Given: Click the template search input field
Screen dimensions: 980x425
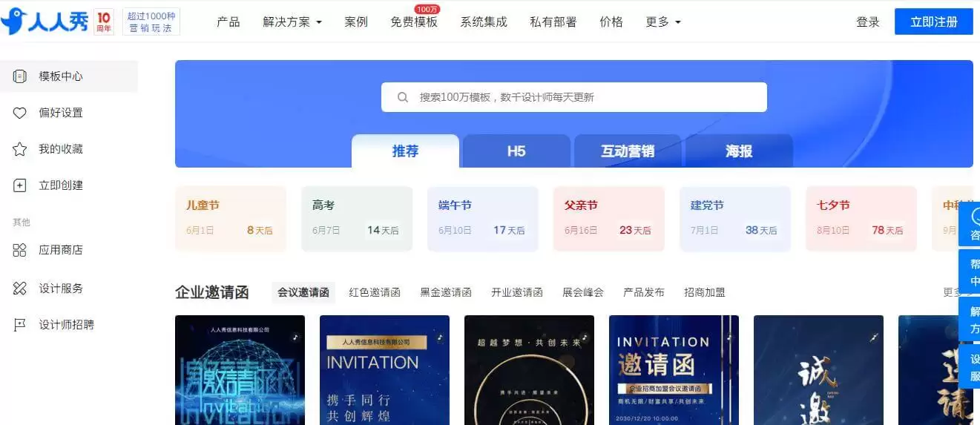Looking at the screenshot, I should click(x=574, y=97).
